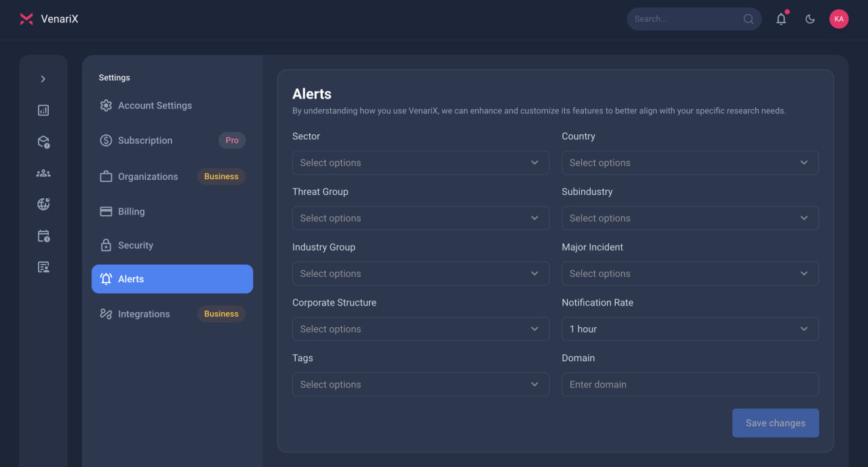This screenshot has width=868, height=467.
Task: Focus the Enter domain input field
Action: tap(690, 384)
